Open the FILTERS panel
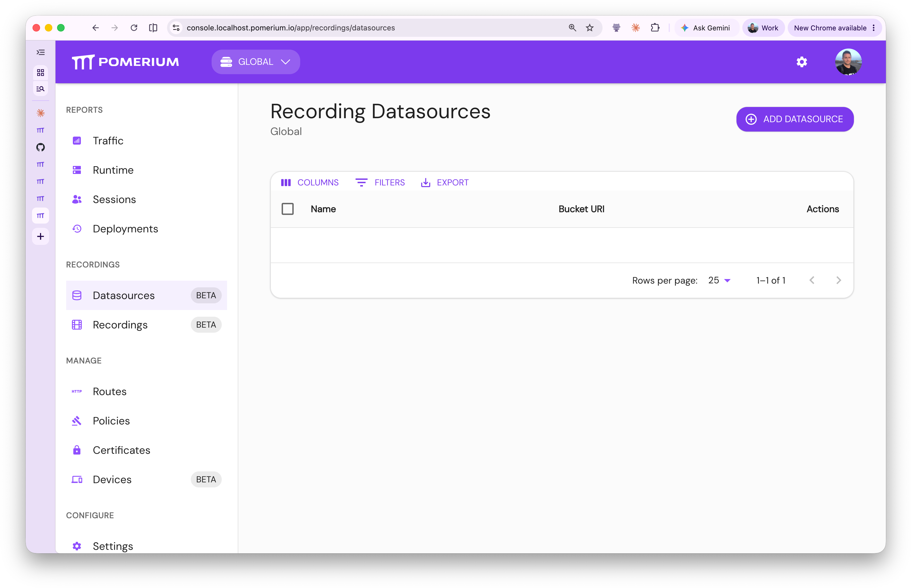The width and height of the screenshot is (911, 588). click(x=380, y=182)
